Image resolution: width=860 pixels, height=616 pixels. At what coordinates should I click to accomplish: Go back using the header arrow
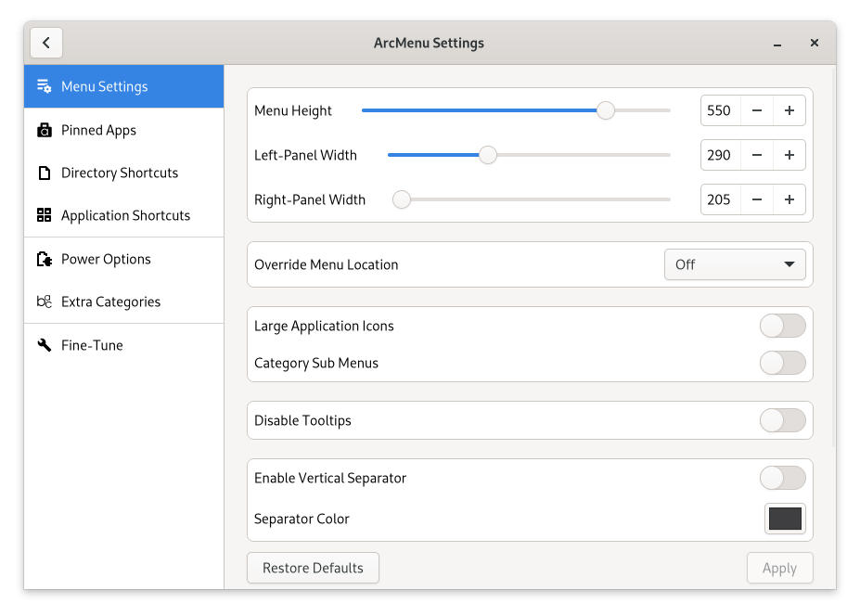[x=46, y=43]
